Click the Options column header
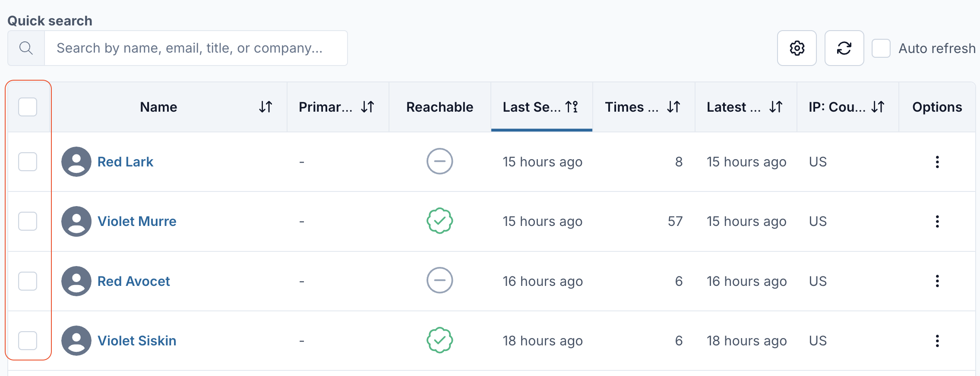Screen dimensions: 980x376 click(937, 107)
